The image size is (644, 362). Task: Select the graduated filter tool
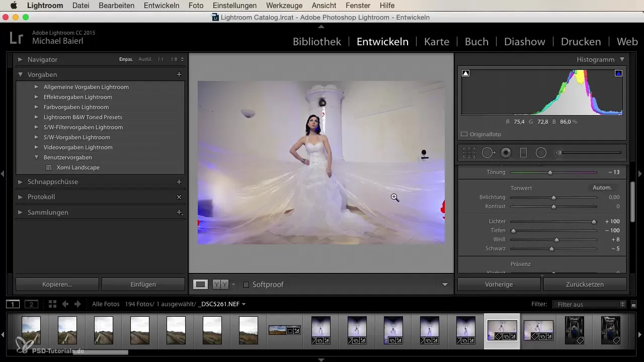coord(523,152)
